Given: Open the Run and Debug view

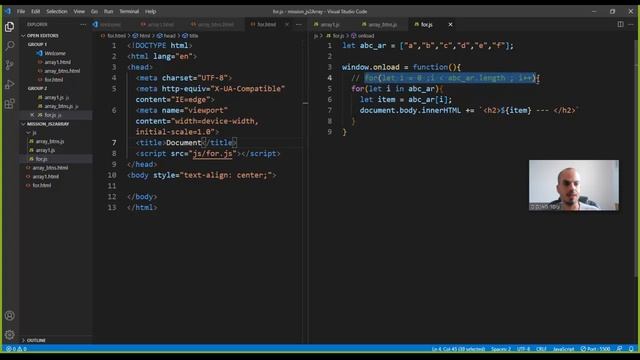Looking at the screenshot, I should 9,84.
